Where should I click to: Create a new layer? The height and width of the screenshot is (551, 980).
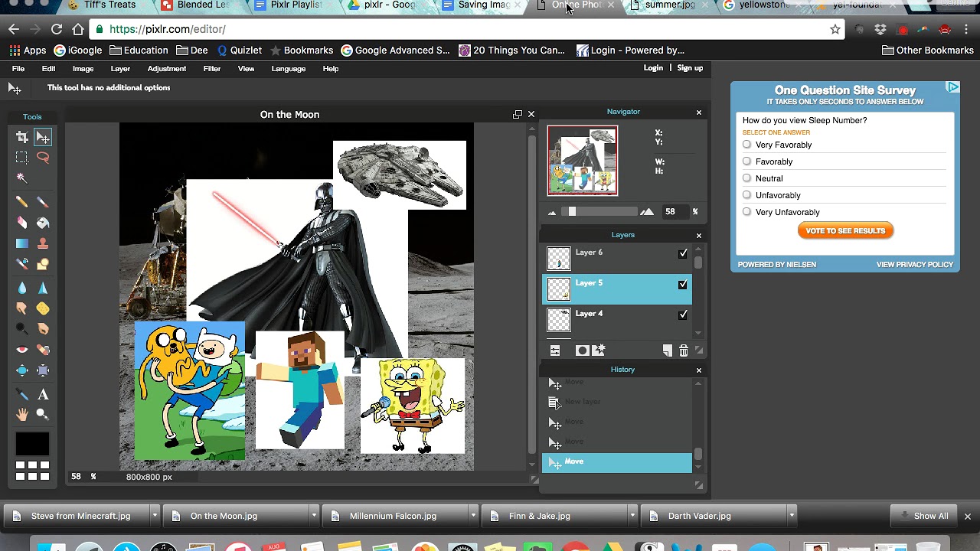pos(668,350)
